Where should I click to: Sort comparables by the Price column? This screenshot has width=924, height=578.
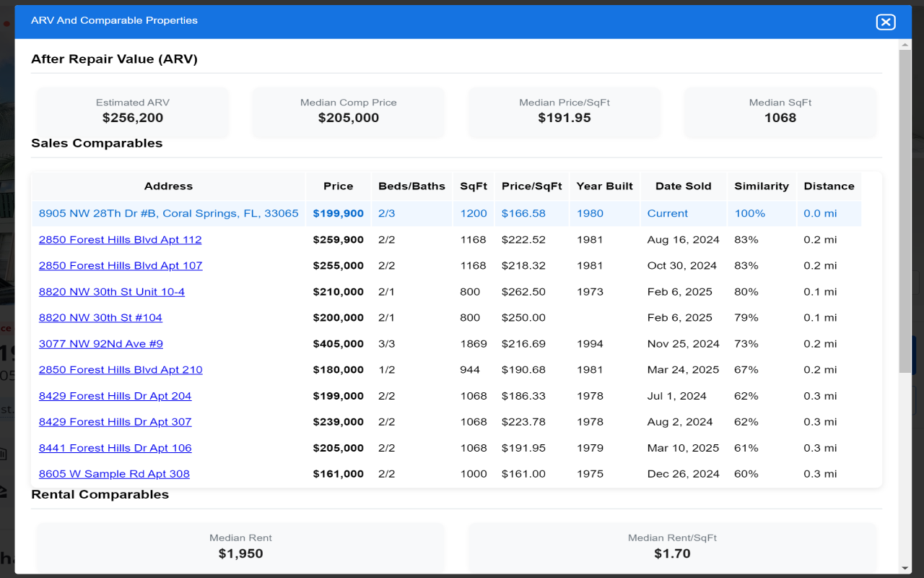point(338,186)
